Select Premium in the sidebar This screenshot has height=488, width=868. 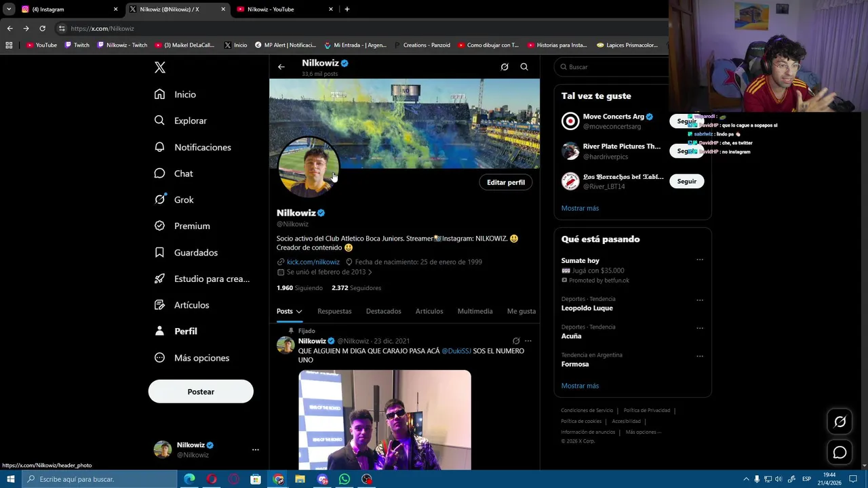click(182, 226)
